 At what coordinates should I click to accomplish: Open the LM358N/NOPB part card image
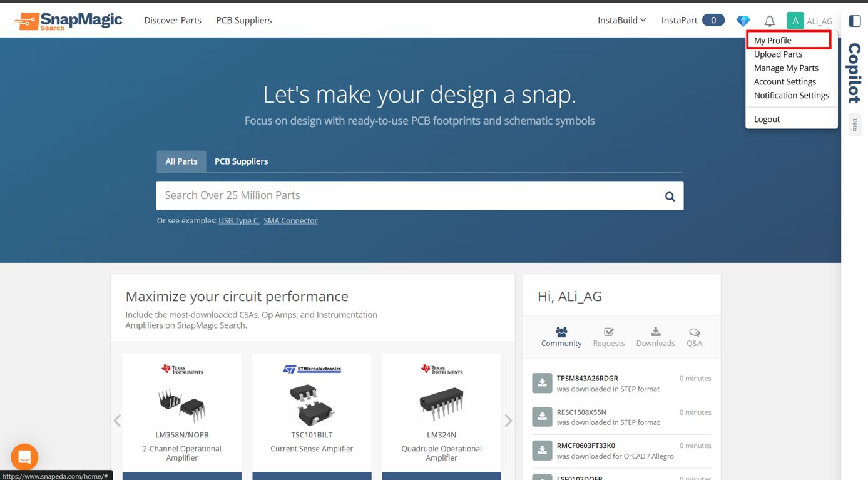(182, 405)
